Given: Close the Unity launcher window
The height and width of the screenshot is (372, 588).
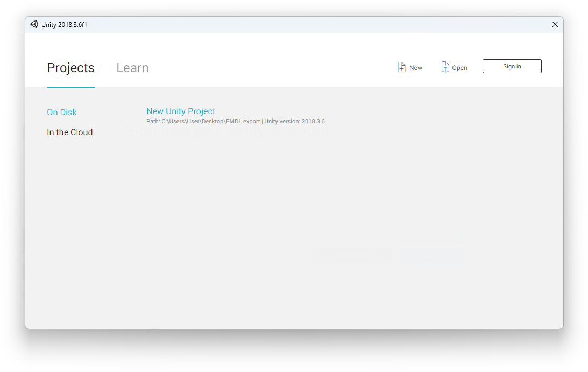Looking at the screenshot, I should click(555, 24).
